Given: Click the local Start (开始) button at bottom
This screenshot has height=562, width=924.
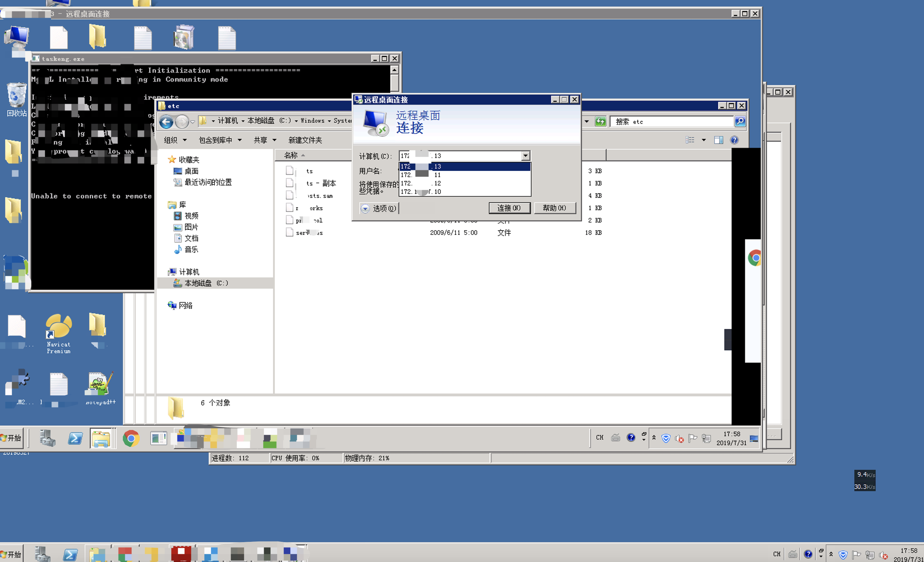Looking at the screenshot, I should click(11, 554).
